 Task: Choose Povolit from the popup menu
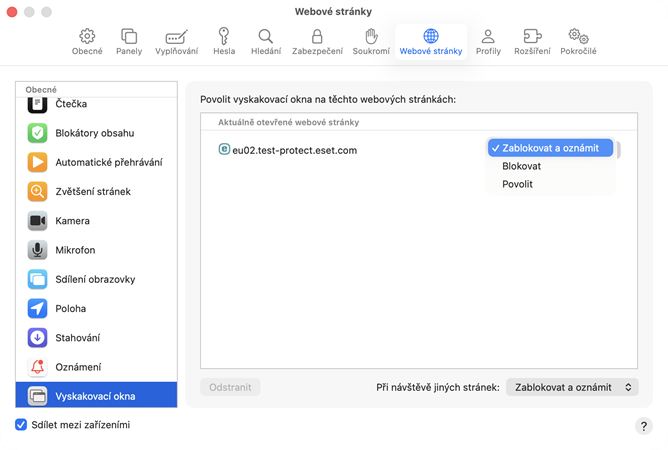pyautogui.click(x=518, y=184)
